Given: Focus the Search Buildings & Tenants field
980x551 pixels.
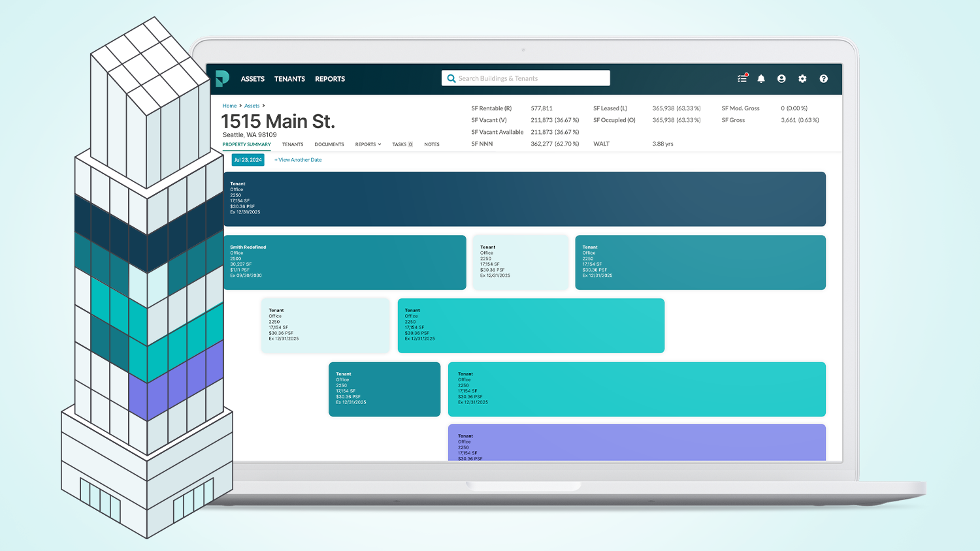Looking at the screenshot, I should coord(529,78).
